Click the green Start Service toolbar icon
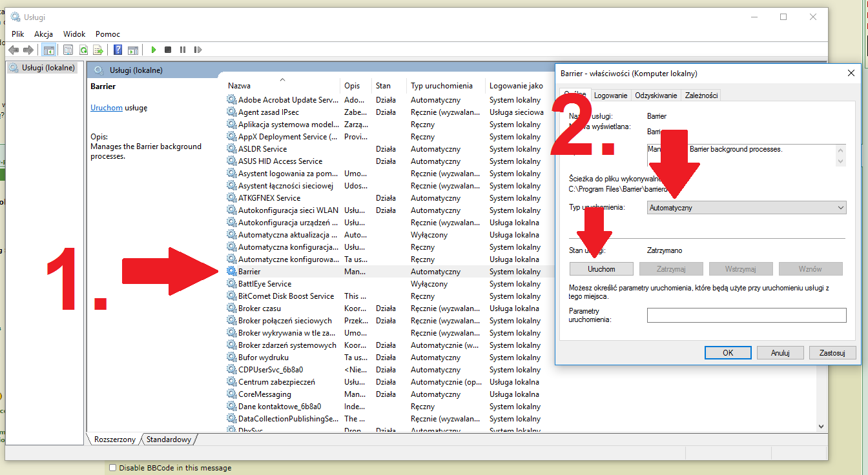Viewport: 868px width, 475px height. pyautogui.click(x=154, y=50)
